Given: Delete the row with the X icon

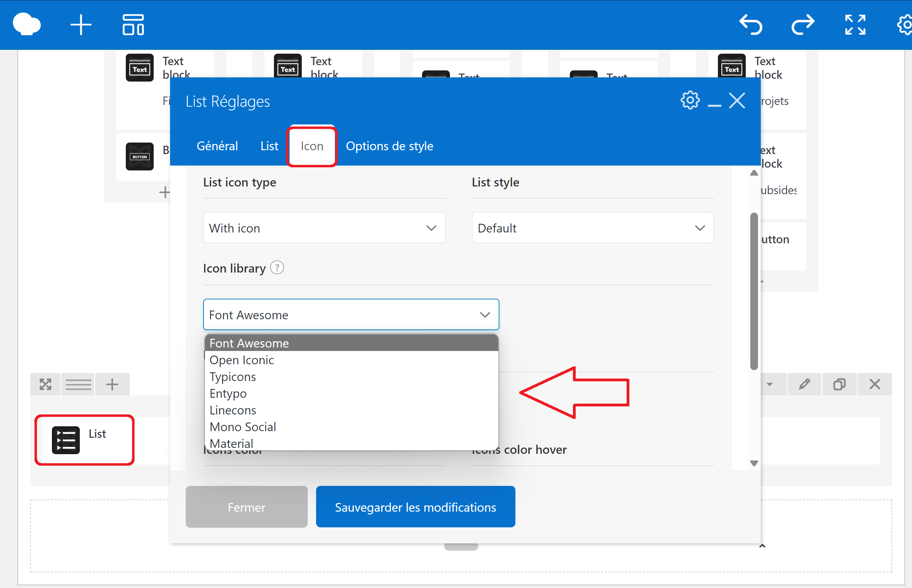Looking at the screenshot, I should point(875,384).
